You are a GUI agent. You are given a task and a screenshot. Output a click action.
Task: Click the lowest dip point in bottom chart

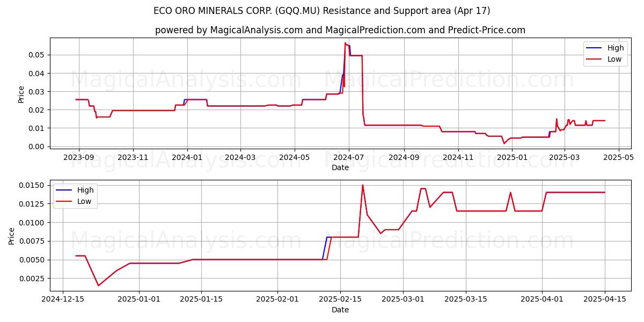pos(98,286)
